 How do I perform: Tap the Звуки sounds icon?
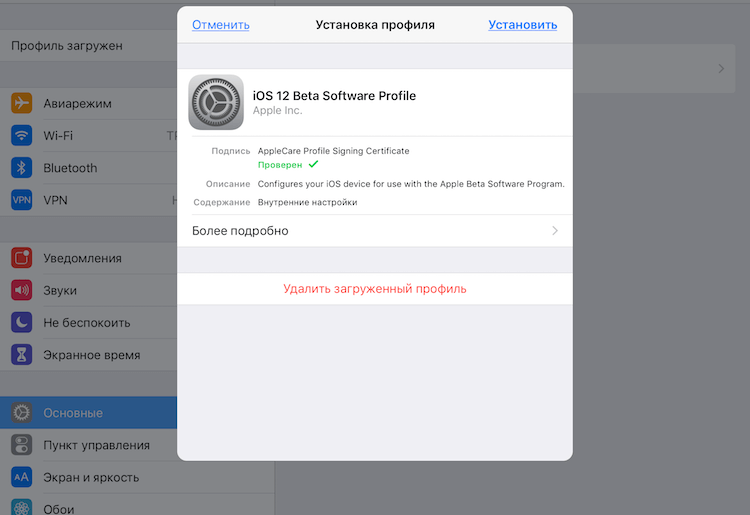click(22, 290)
